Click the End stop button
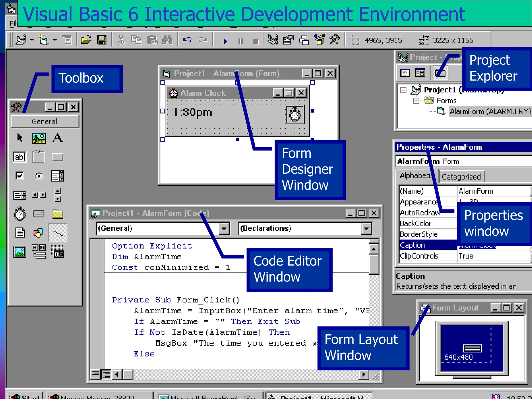Image resolution: width=532 pixels, height=399 pixels. click(x=256, y=41)
